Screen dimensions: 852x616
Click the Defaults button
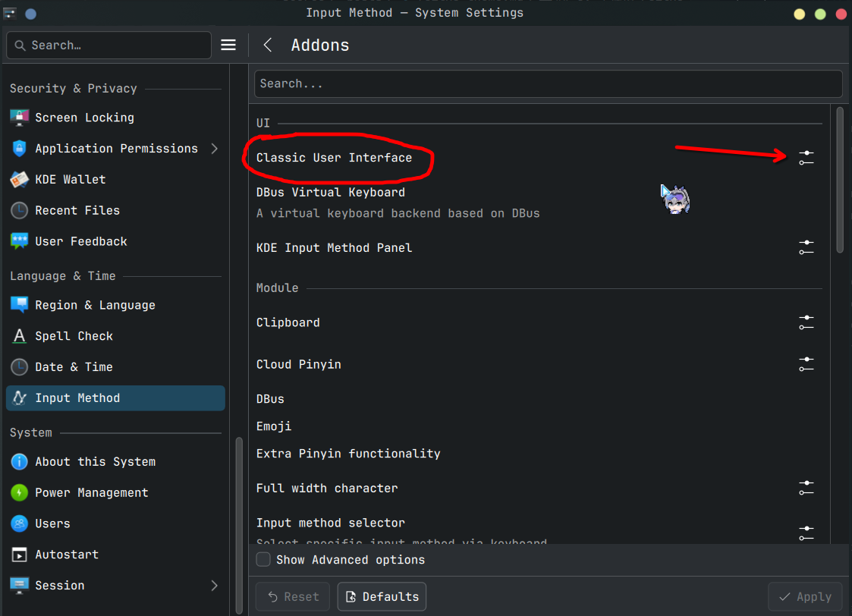click(382, 597)
